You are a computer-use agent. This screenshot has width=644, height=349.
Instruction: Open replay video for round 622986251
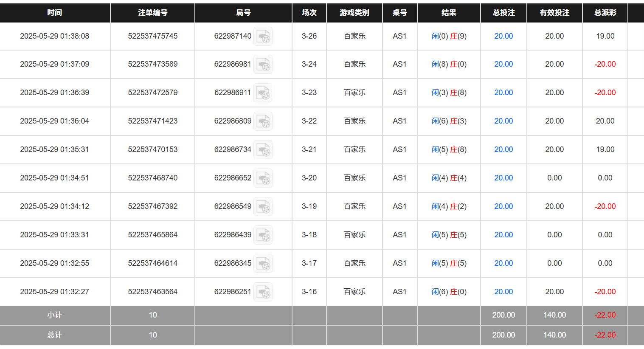263,292
